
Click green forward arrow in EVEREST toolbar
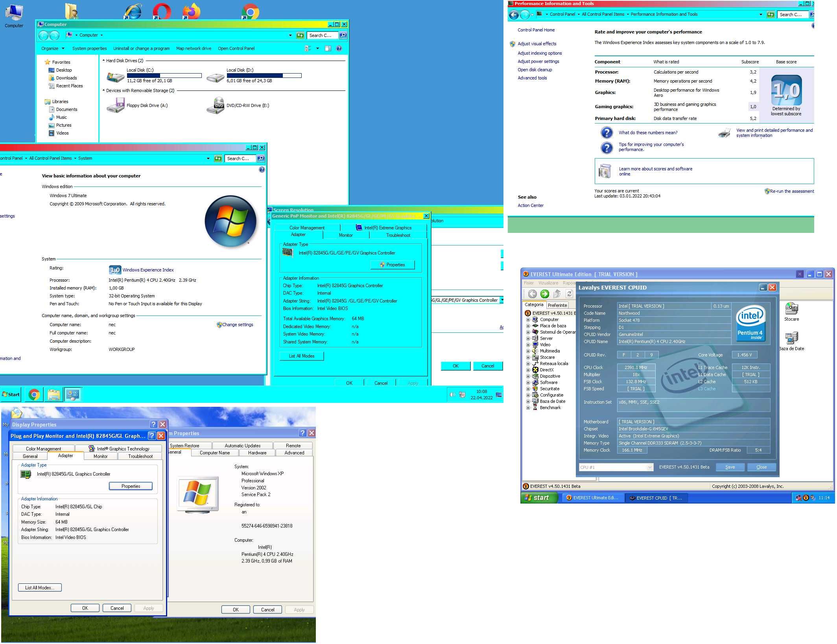pos(545,293)
